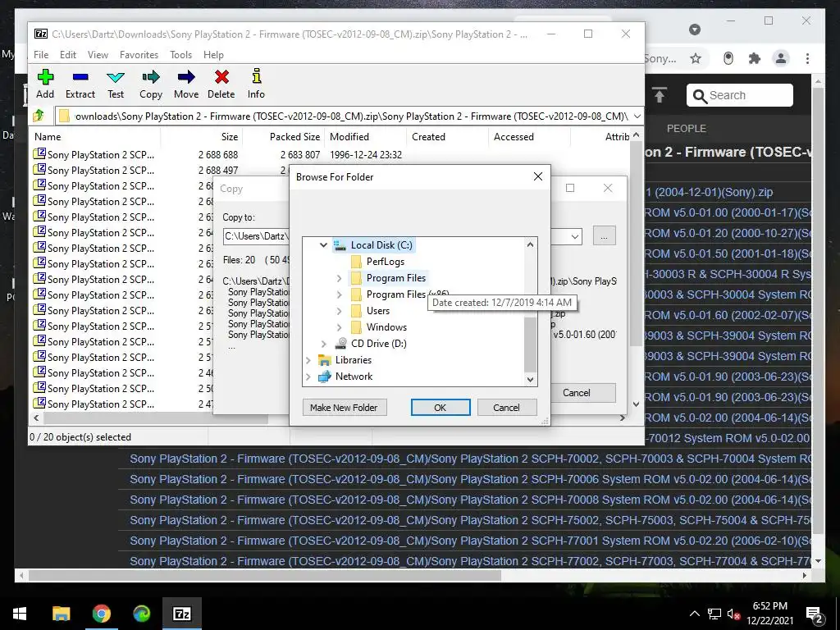Select Libraries in folder tree

click(x=353, y=360)
